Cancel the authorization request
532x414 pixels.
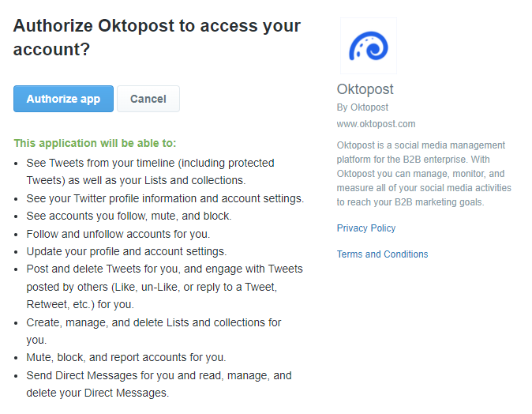coord(148,99)
